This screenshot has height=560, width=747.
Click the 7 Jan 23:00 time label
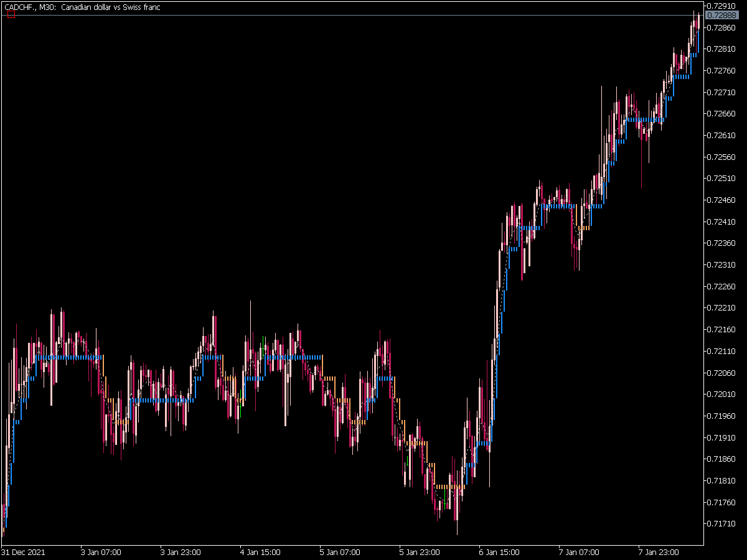pos(659,552)
